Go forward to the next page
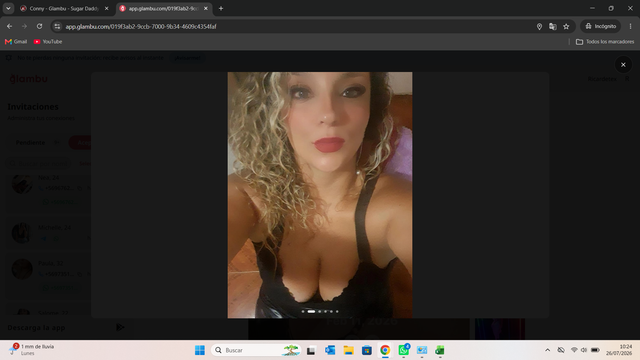The width and height of the screenshot is (640, 360). pyautogui.click(x=24, y=26)
